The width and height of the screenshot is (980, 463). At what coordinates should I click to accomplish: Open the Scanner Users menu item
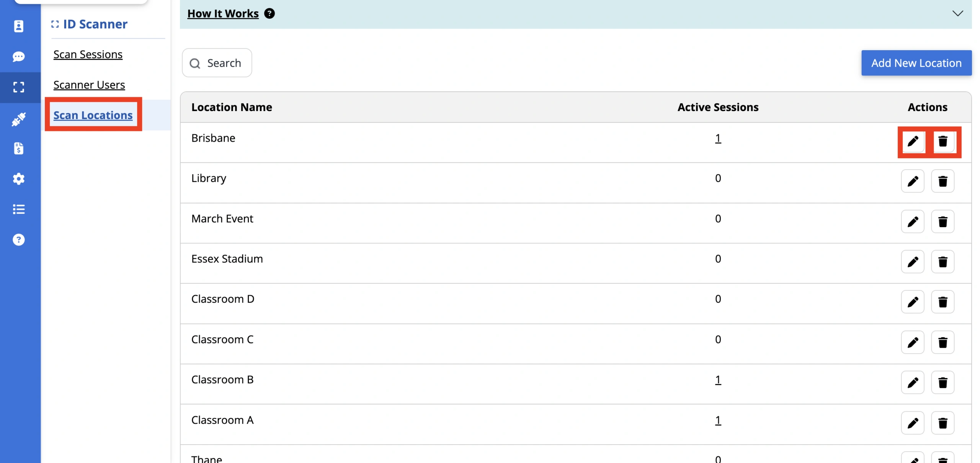click(89, 85)
